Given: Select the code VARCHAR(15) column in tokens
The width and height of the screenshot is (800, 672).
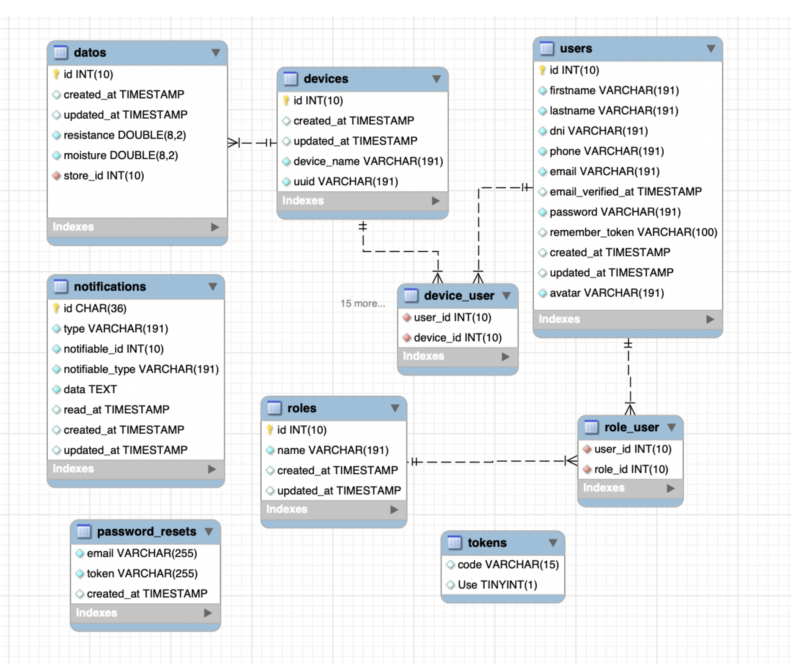Looking at the screenshot, I should tap(508, 565).
